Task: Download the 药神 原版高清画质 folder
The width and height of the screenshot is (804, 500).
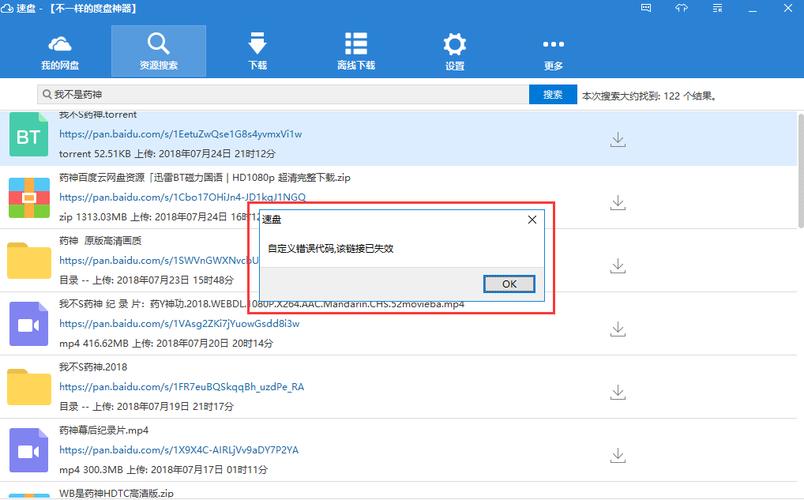Action: pos(618,265)
